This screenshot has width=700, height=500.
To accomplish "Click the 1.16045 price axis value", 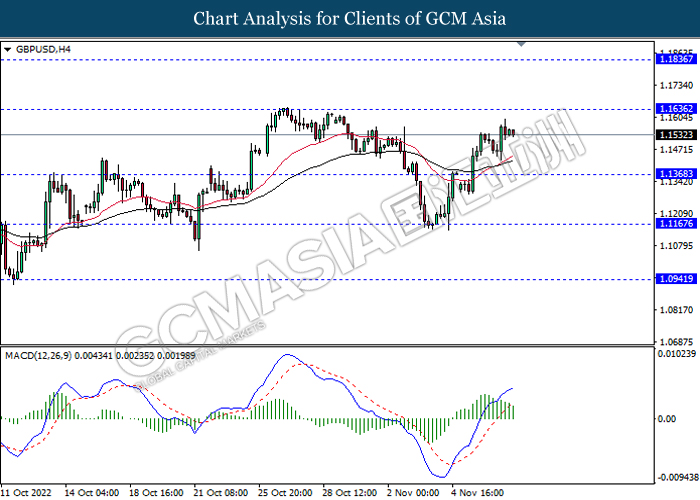I will [x=676, y=117].
